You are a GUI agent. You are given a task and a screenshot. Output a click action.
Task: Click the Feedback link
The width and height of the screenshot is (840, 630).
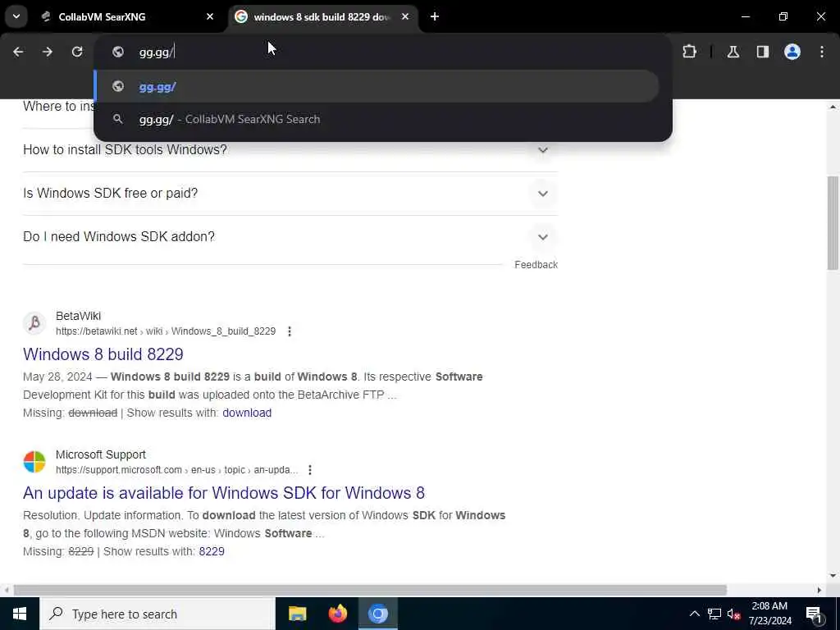click(536, 265)
